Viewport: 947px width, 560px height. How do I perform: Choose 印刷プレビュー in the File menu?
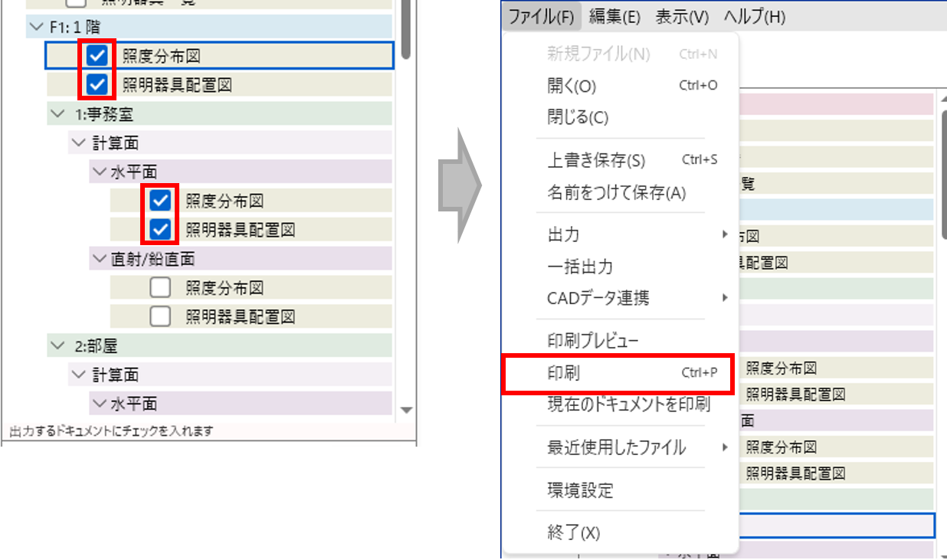[593, 341]
